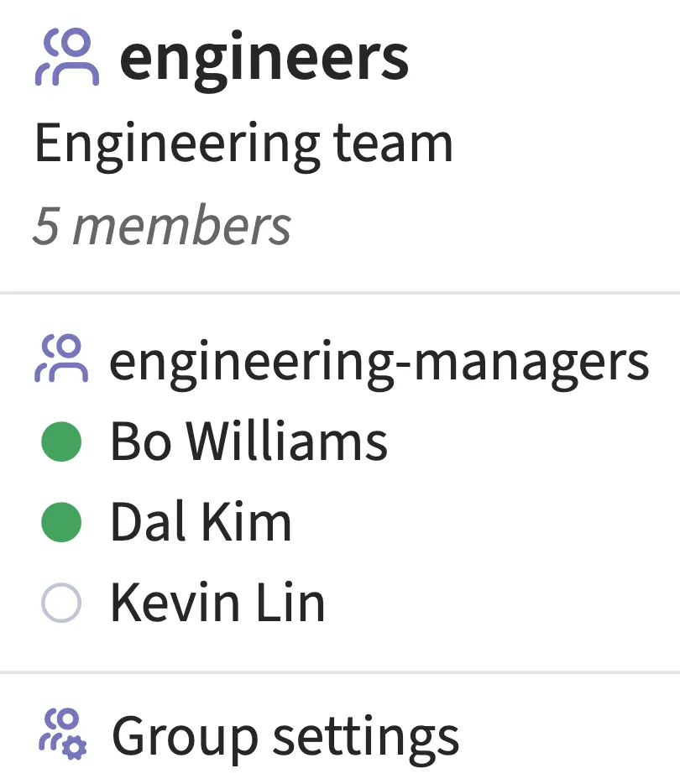The image size is (680, 784).
Task: Open the engineering-managers subgroup
Action: (379, 361)
